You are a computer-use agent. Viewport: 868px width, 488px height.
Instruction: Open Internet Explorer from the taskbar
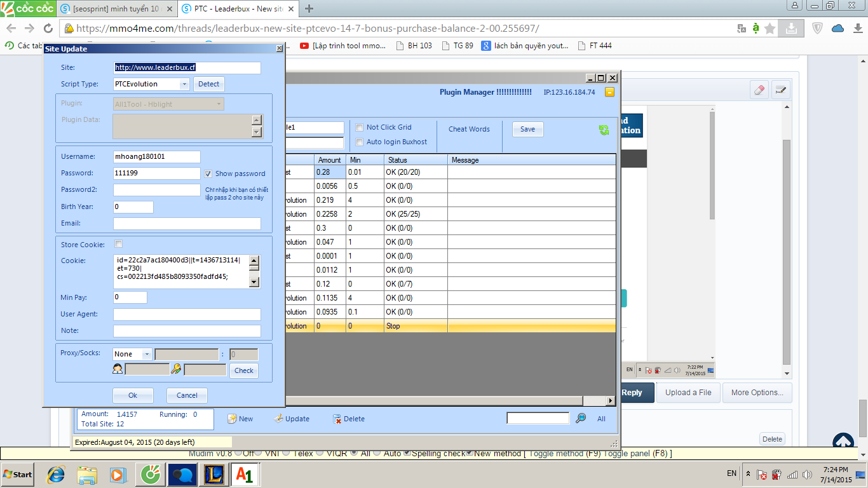pos(56,475)
